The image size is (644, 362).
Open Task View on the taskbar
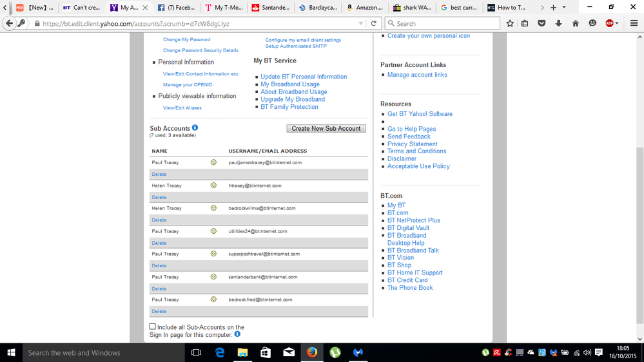point(197,352)
